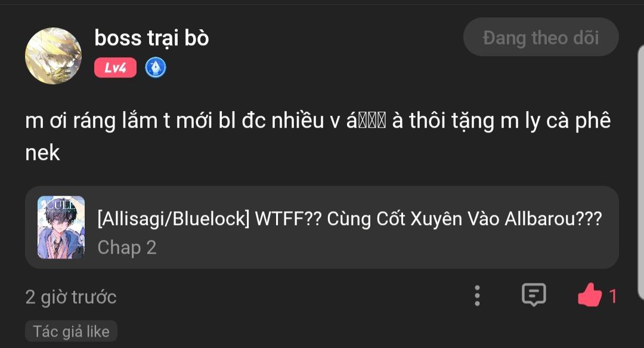Image resolution: width=644 pixels, height=348 pixels.
Task: Click the word nek in the comment
Action: point(43,153)
